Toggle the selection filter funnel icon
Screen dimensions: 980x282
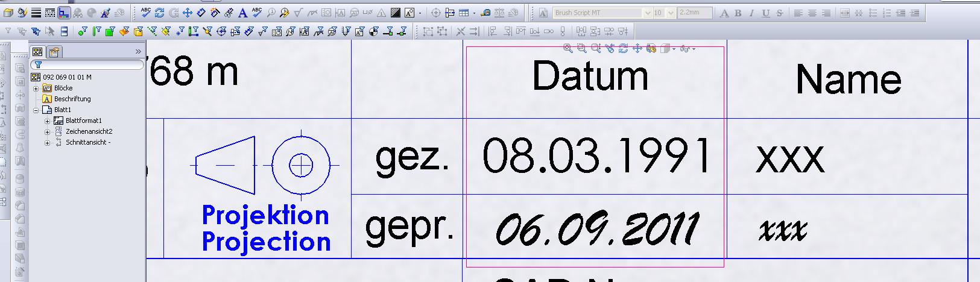tap(8, 31)
